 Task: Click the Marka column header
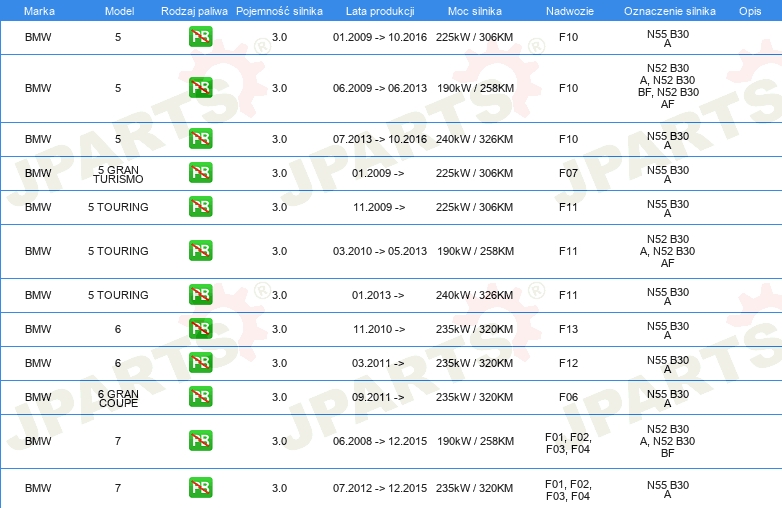point(39,11)
